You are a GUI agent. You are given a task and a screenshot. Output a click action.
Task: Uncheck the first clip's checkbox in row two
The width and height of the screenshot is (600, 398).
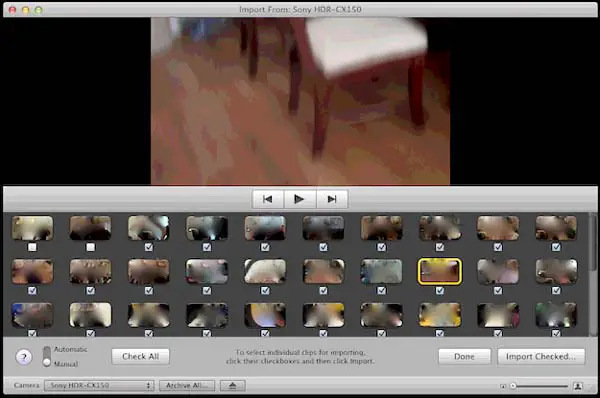[32, 291]
